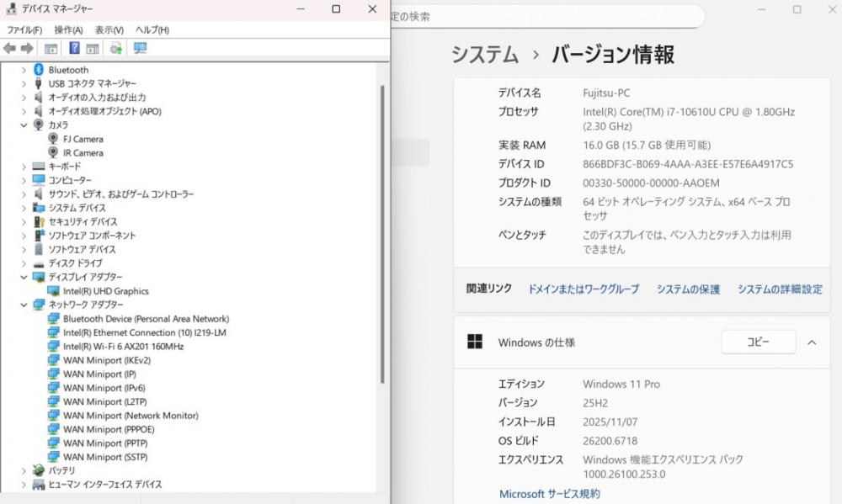Screen dimensions: 842x504
Task: Expand the Bluetooth tree node
Action: [x=24, y=70]
